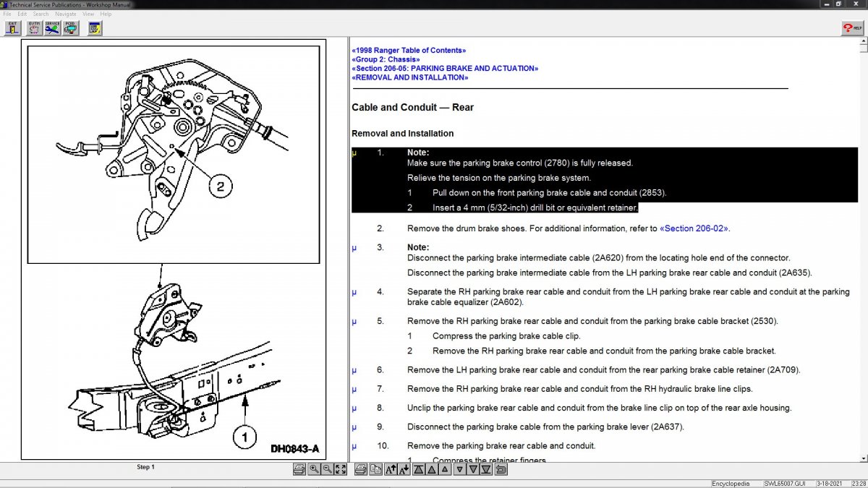Zoom out of the illustration
868x488 pixels.
(327, 469)
